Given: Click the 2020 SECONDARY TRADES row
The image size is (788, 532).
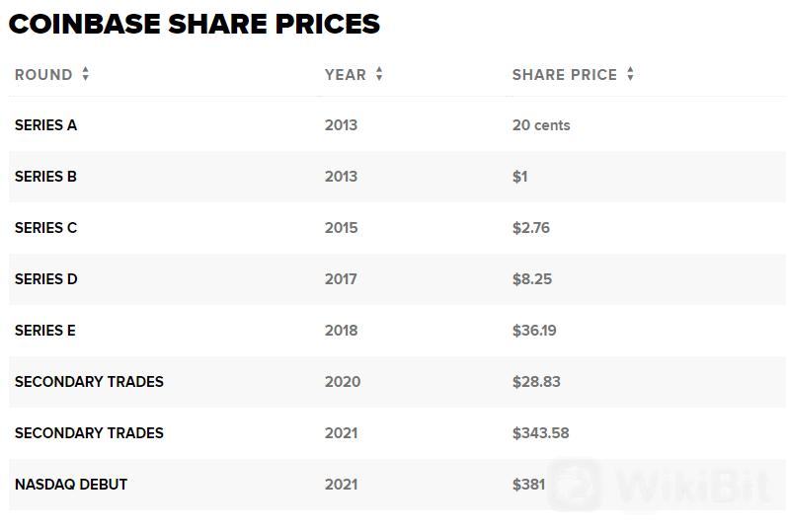Looking at the screenshot, I should point(397,382).
